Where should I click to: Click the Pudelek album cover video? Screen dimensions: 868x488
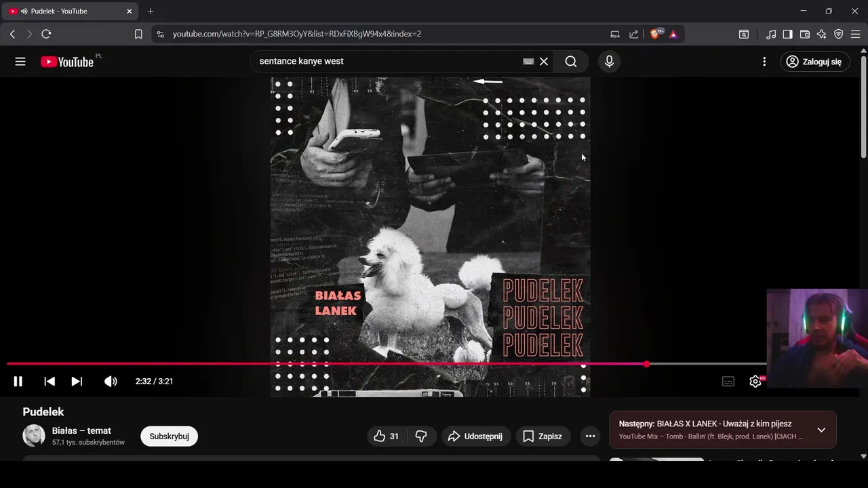point(430,237)
